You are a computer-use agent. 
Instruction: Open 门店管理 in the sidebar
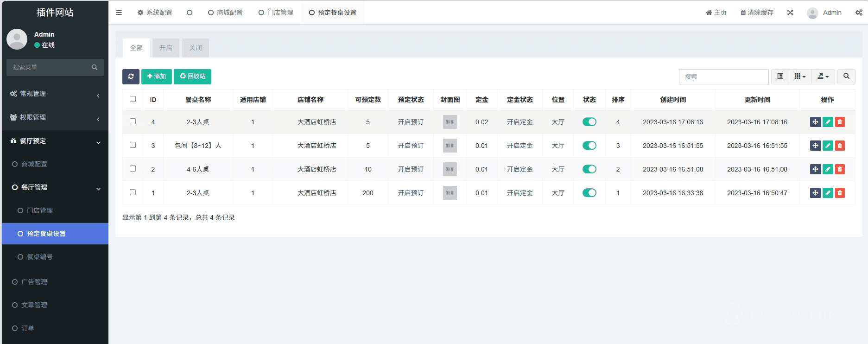click(40, 210)
